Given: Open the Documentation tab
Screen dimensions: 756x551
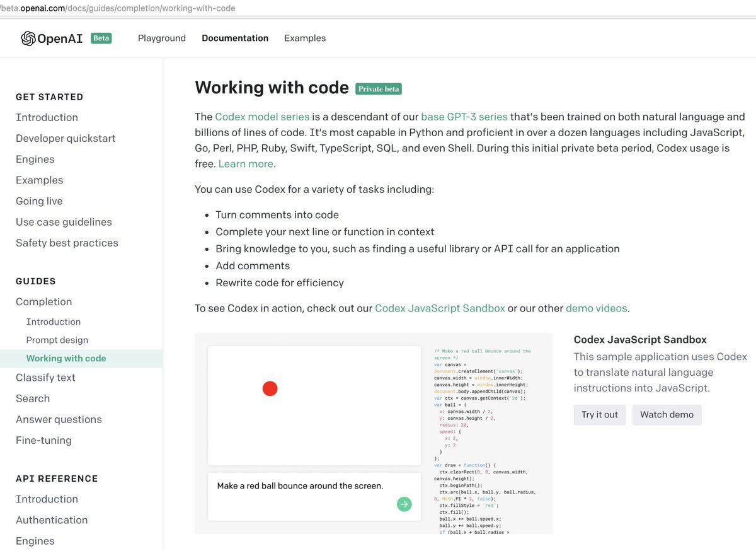Looking at the screenshot, I should pos(235,38).
